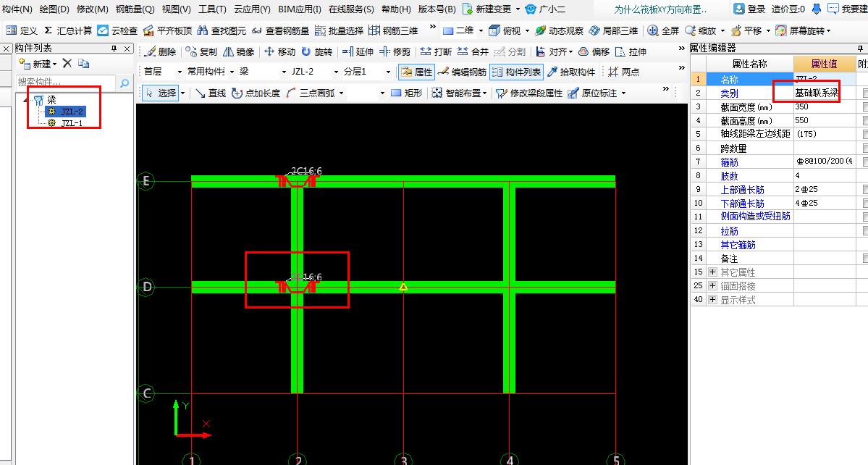Click 动态观察 dynamic orbit tool
Viewport: 868px width, 465px height.
pyautogui.click(x=559, y=30)
